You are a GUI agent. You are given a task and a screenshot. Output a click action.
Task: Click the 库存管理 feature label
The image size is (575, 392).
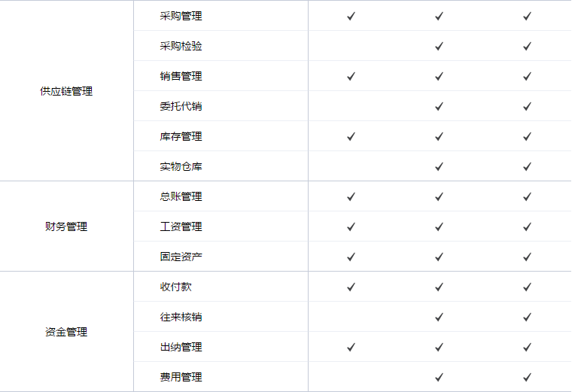click(x=181, y=136)
